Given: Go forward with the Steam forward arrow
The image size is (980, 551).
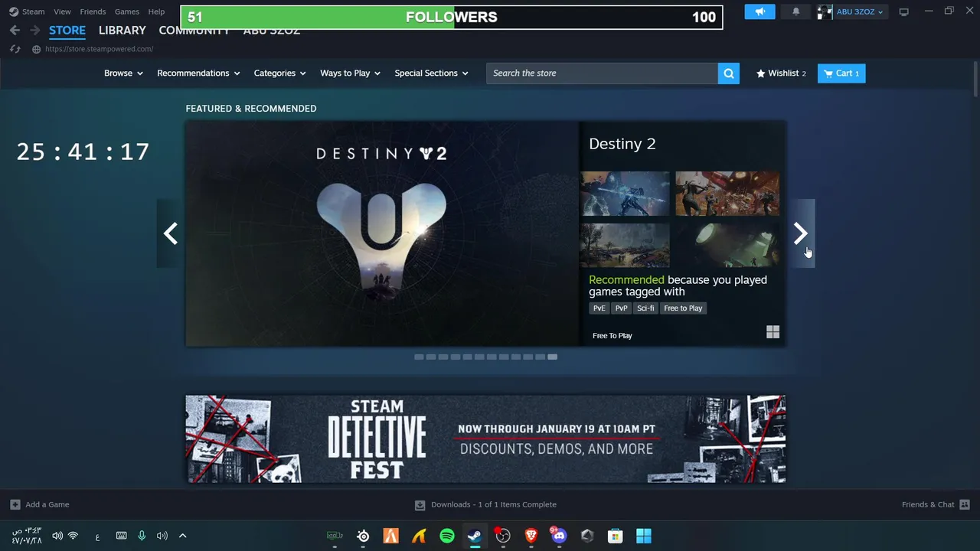Looking at the screenshot, I should pos(34,30).
